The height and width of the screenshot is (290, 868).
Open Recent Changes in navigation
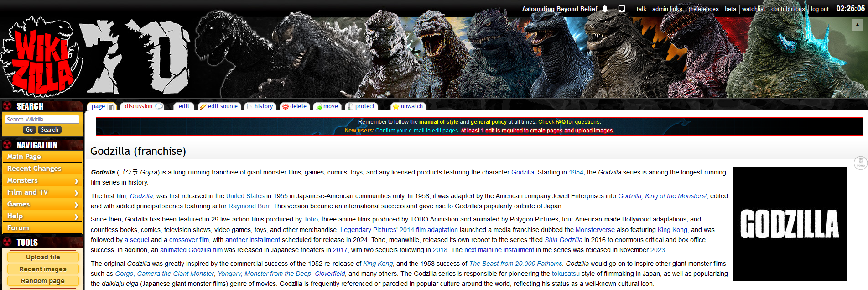pos(42,169)
